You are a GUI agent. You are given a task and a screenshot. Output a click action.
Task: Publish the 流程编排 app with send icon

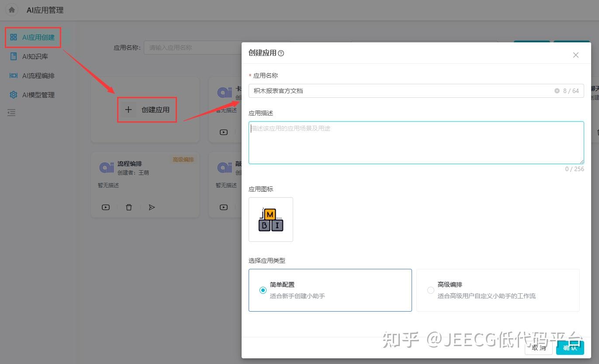point(152,207)
